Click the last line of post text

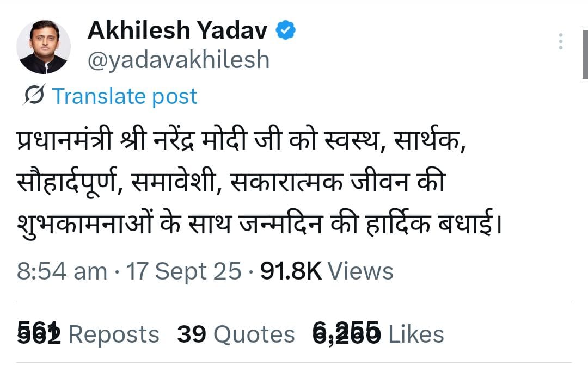tap(259, 223)
